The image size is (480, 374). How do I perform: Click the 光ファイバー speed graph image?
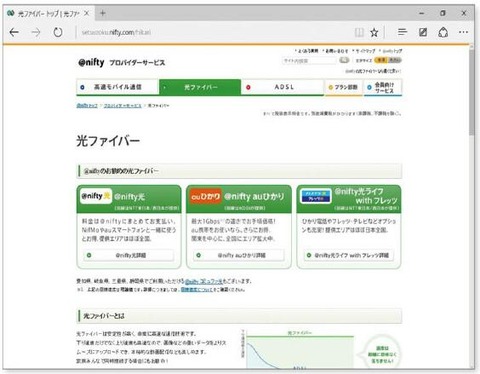(x=298, y=349)
